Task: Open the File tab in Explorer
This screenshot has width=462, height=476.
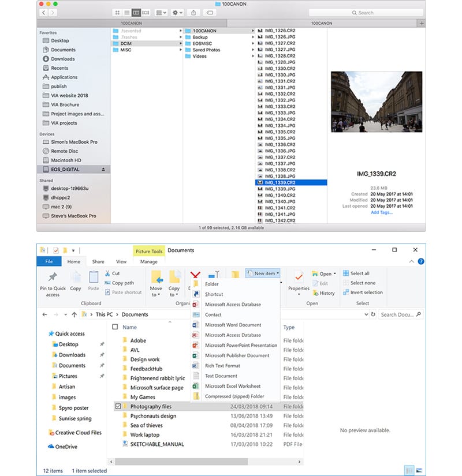Action: pos(49,261)
